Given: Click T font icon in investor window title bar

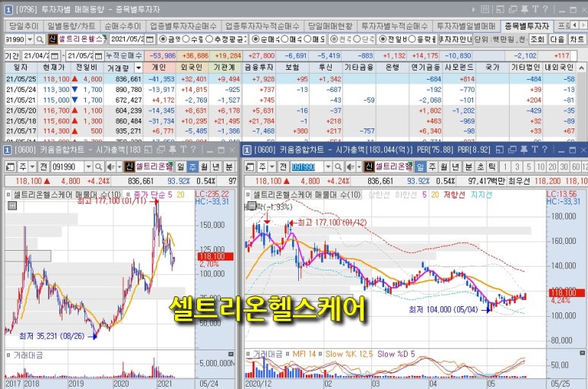Looking at the screenshot, I should pyautogui.click(x=535, y=9).
